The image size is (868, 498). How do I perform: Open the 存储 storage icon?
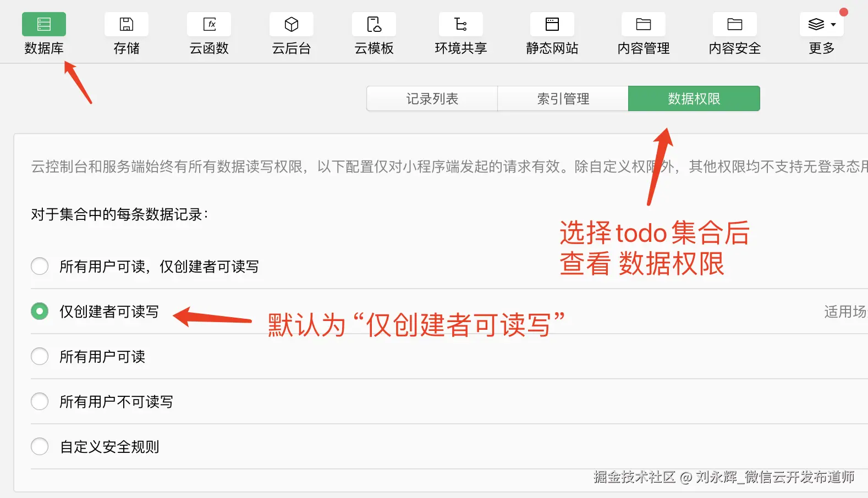pos(127,24)
